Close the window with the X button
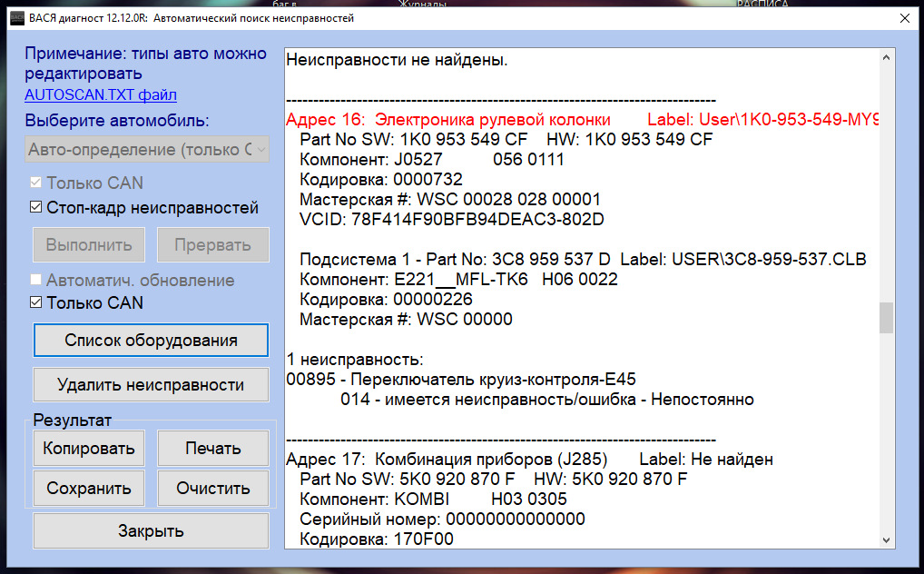The width and height of the screenshot is (924, 574). [905, 18]
